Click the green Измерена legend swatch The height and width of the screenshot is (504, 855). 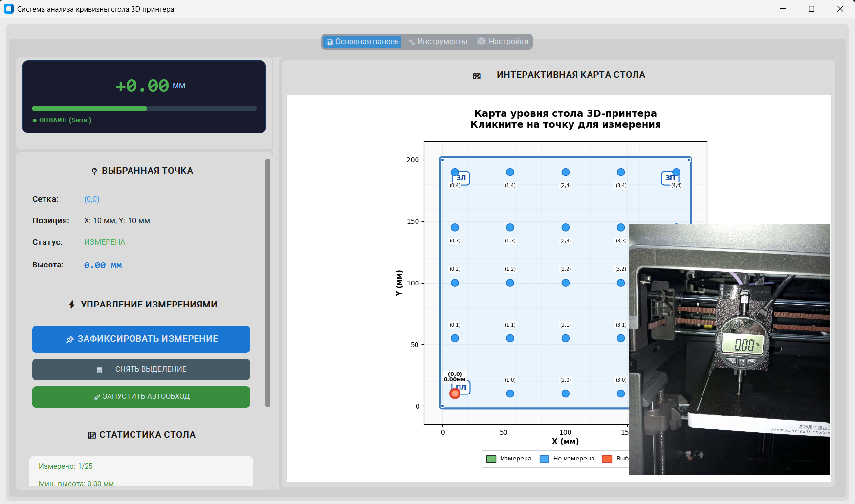(491, 459)
